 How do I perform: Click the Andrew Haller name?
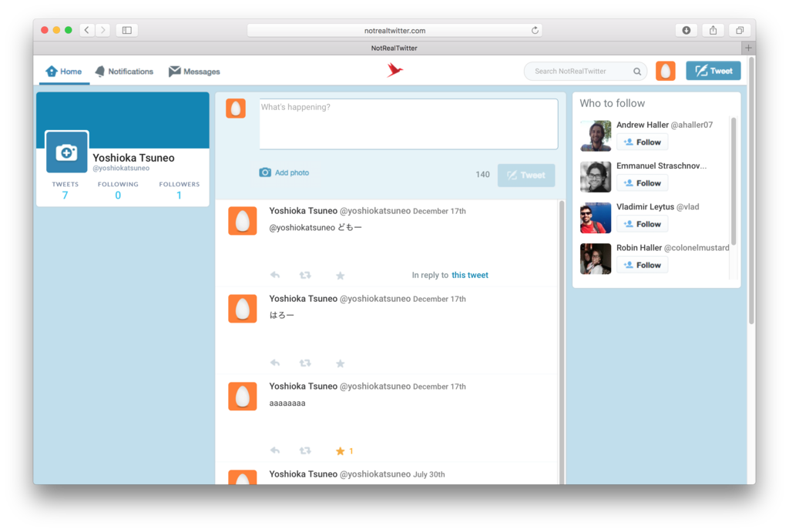click(x=643, y=125)
